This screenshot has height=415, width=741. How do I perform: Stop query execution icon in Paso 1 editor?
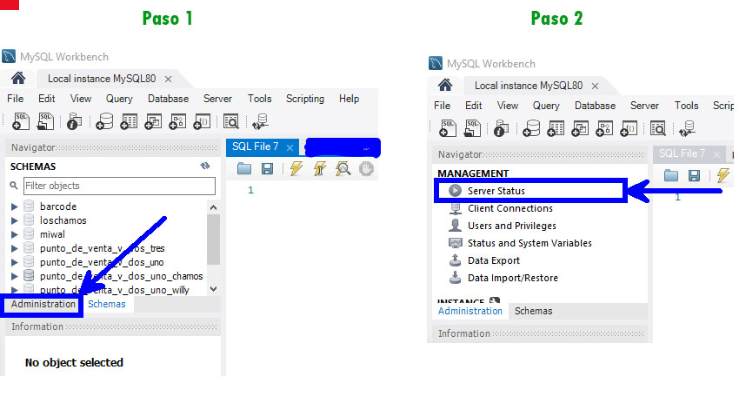(x=366, y=168)
